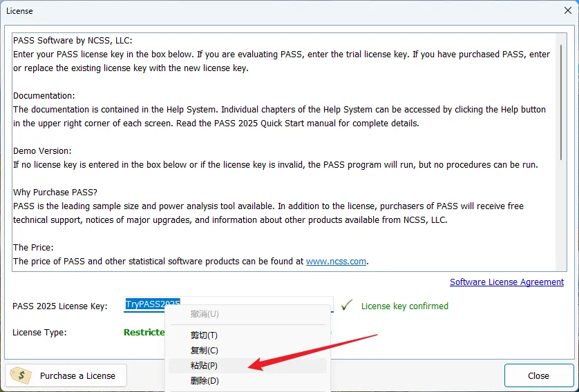
Task: Open the Software License Agreement link
Action: (x=506, y=282)
